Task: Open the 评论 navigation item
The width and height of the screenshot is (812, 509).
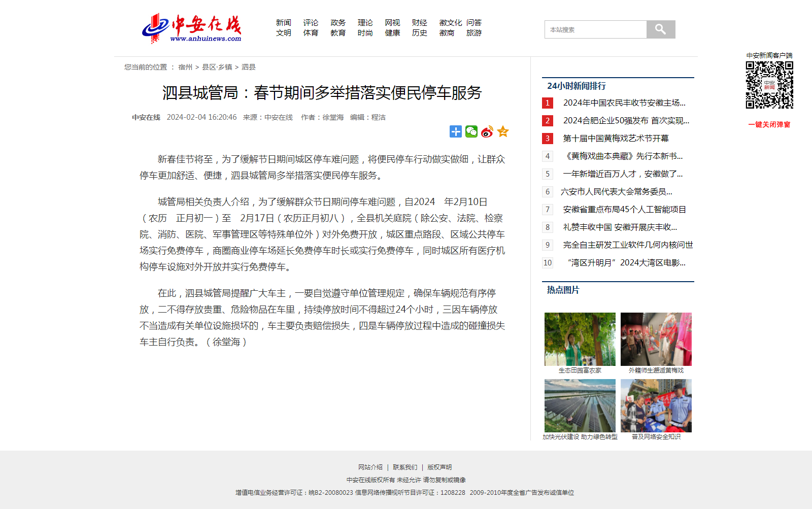Action: [x=311, y=23]
